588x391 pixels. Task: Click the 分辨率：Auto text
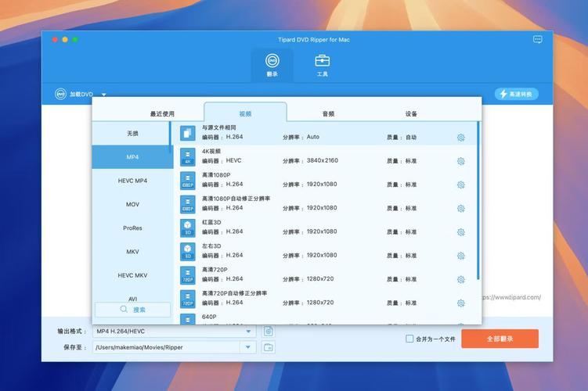(x=301, y=137)
